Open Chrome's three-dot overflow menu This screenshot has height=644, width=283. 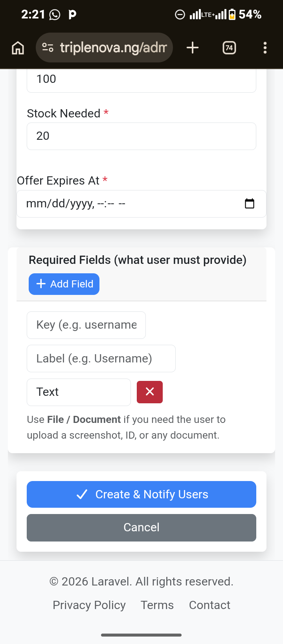click(x=265, y=48)
